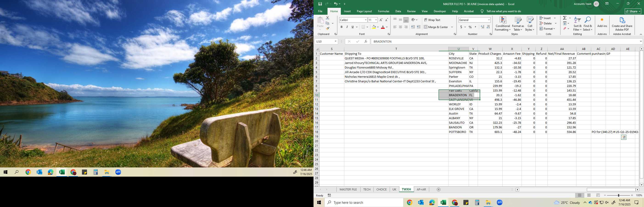Toggle Wrap Text for the selected cells
The height and width of the screenshot is (207, 644).
point(432,20)
